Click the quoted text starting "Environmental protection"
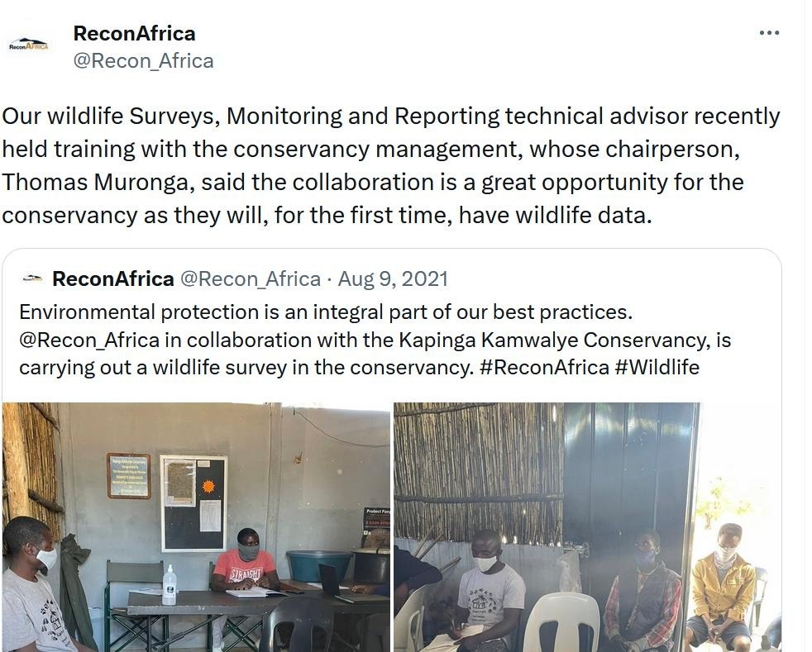Screen dimensions: 812x652 tap(325, 312)
